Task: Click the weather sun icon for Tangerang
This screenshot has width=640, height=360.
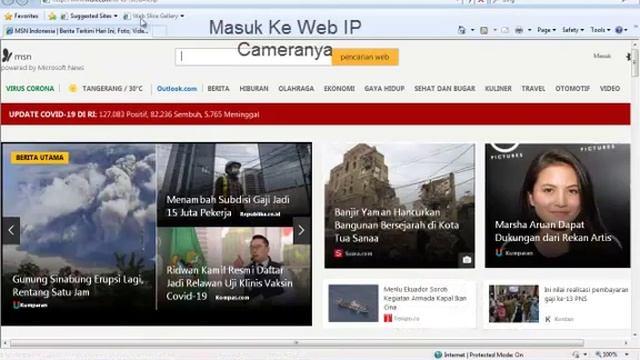Action: pos(73,88)
